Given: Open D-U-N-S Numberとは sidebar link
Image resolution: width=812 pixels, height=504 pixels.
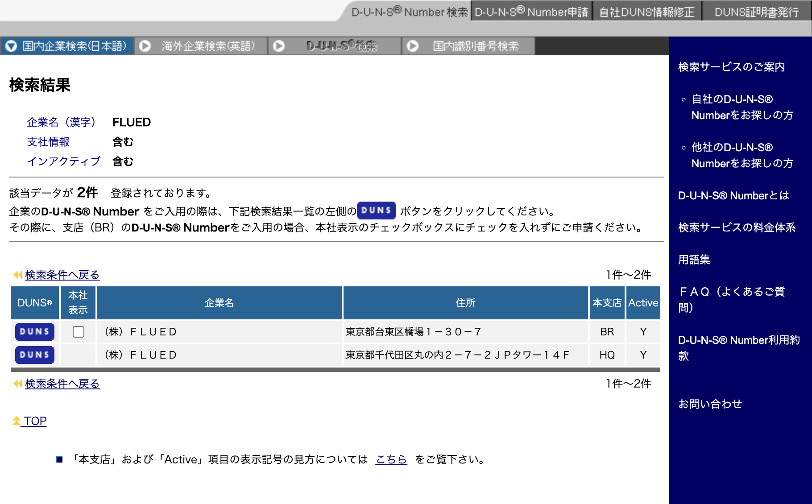Looking at the screenshot, I should [x=733, y=195].
